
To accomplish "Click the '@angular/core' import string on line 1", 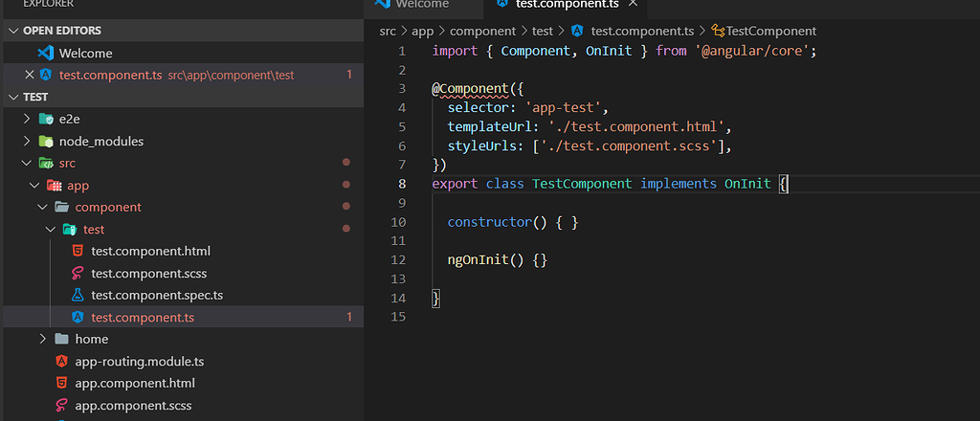I will coord(752,51).
